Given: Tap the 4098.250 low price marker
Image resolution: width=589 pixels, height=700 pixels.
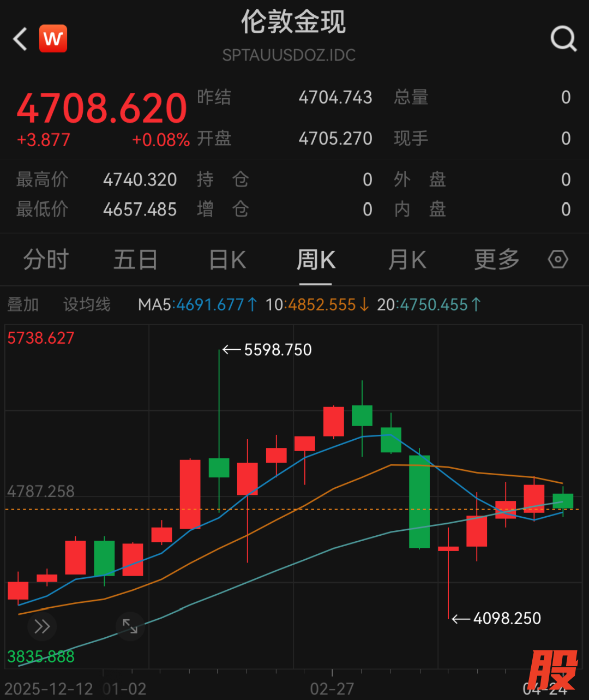Looking at the screenshot, I should click(507, 619).
